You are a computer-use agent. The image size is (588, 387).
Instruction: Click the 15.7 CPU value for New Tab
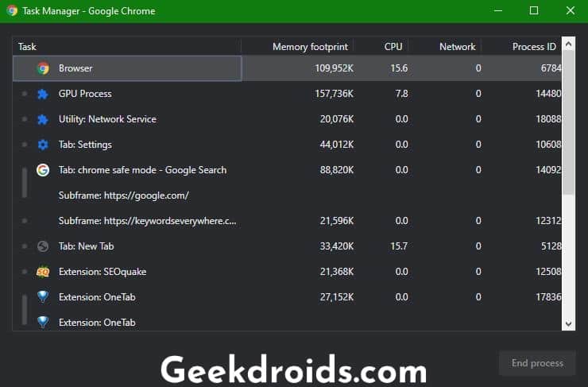tap(399, 246)
